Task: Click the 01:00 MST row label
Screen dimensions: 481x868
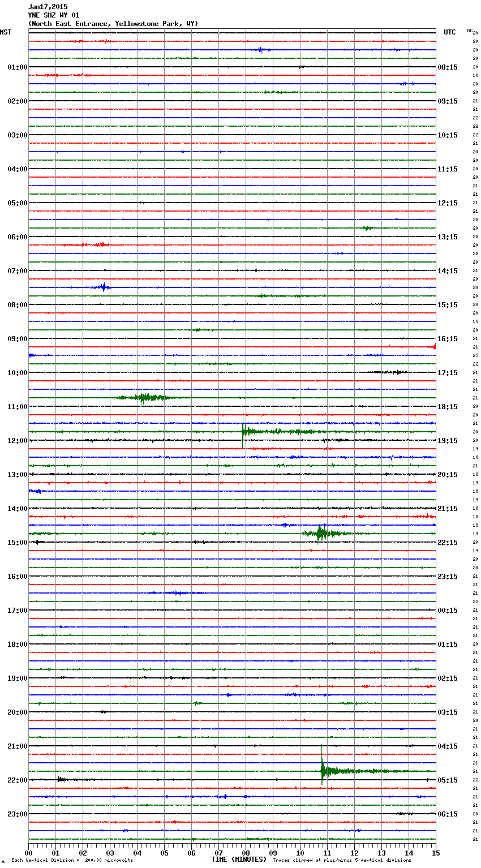Action: pos(17,67)
